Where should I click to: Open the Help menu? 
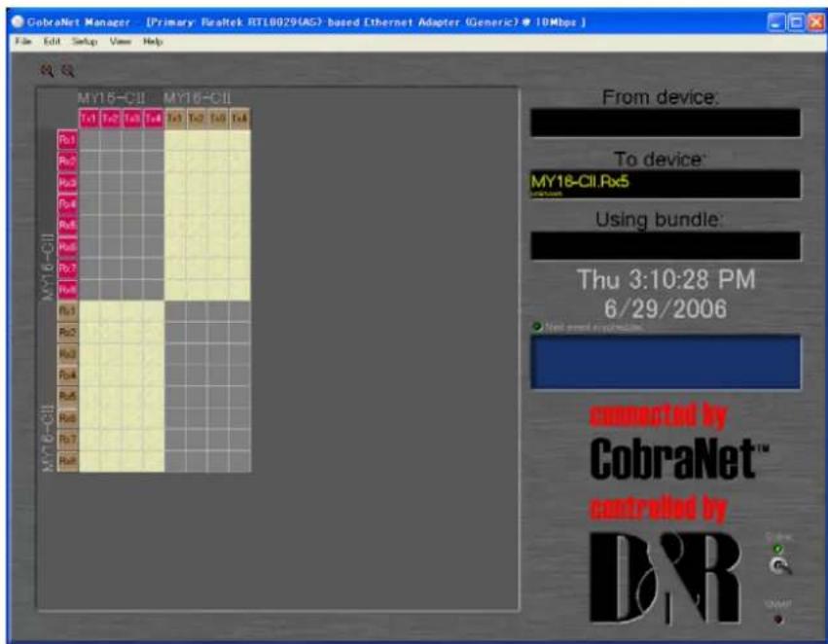coord(153,41)
